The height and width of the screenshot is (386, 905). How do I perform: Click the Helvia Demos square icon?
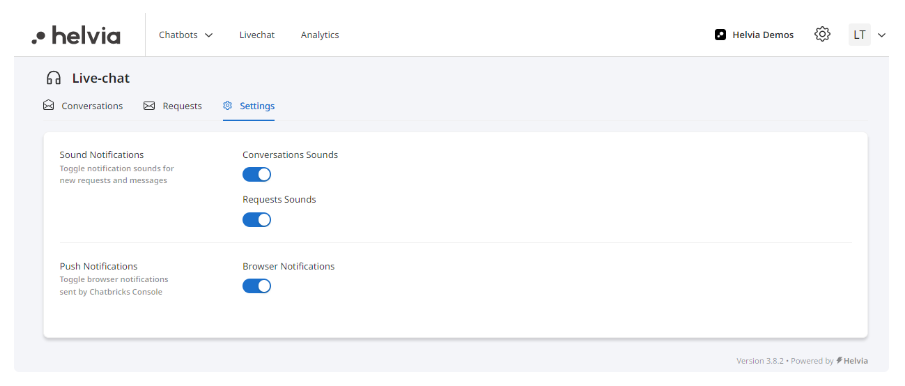pyautogui.click(x=720, y=35)
